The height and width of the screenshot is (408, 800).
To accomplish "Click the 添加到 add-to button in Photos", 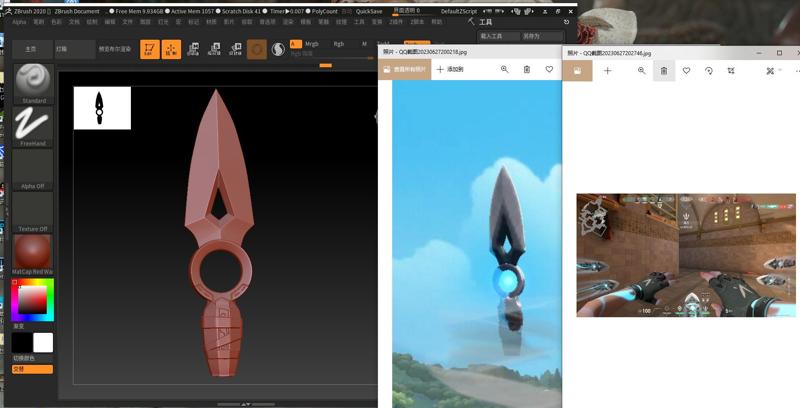I will pos(451,69).
